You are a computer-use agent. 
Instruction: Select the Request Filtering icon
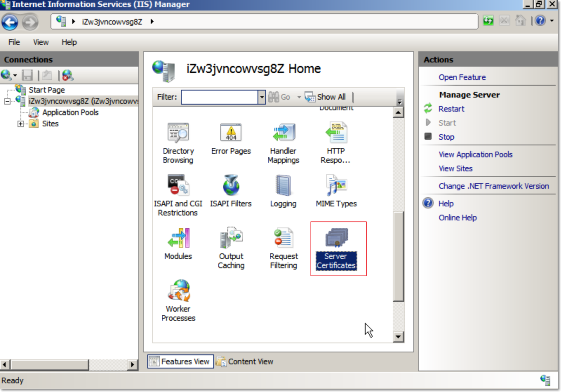(283, 238)
